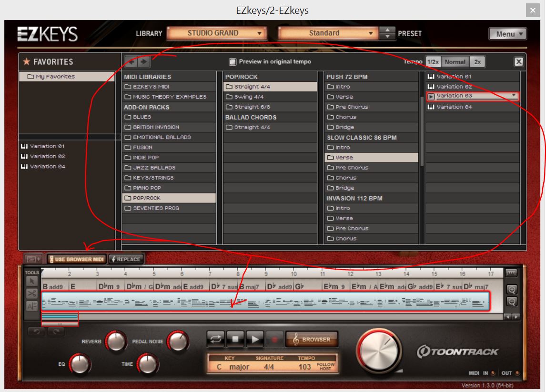Open Bridge under Push 72 BPM
The image size is (546, 392).
click(x=371, y=128)
